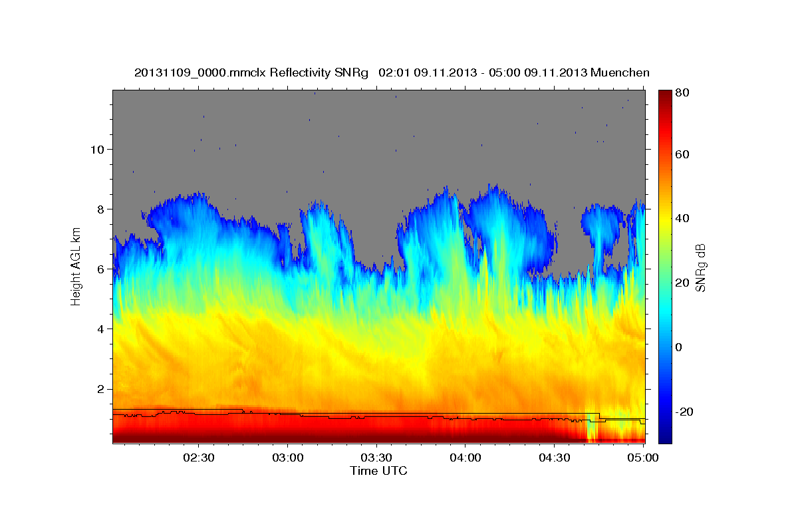Click the 03:00 time tick label
Viewport: 798px width, 532px height.
tap(288, 458)
